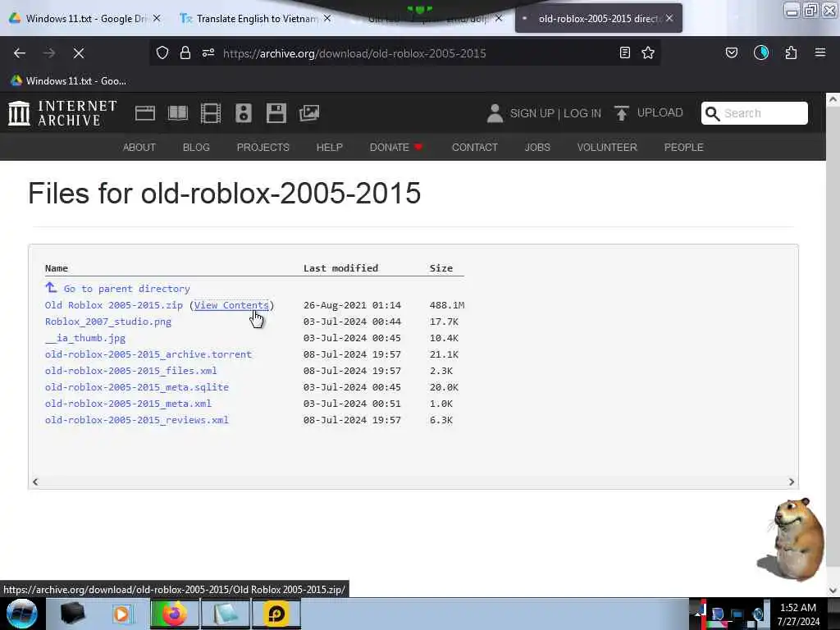Image resolution: width=840 pixels, height=630 pixels.
Task: Stop page loading with the X button
Action: [79, 53]
